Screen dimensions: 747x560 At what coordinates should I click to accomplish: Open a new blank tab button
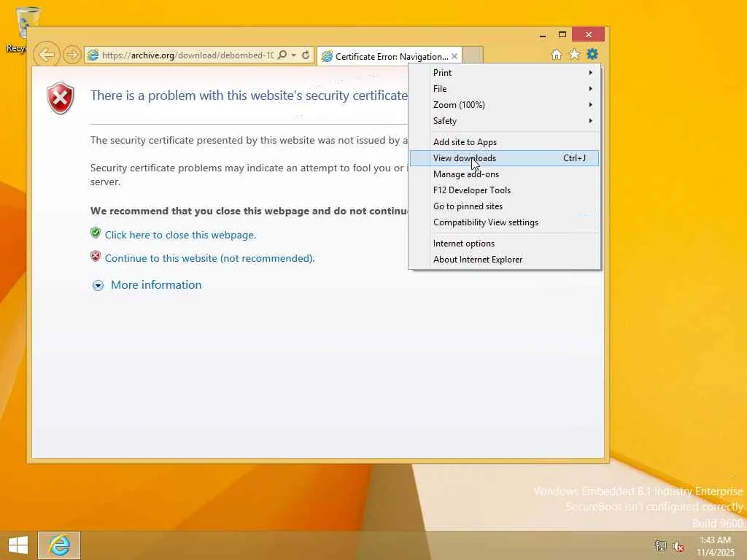click(473, 55)
